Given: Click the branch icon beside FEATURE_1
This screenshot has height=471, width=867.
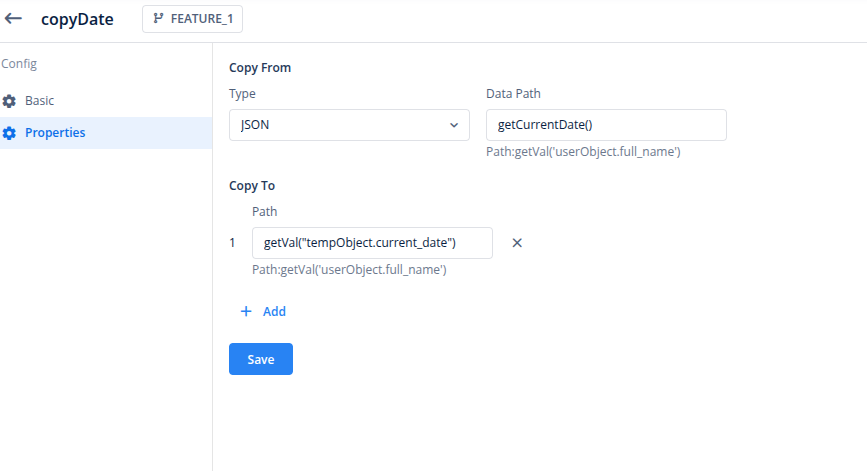Looking at the screenshot, I should [158, 19].
